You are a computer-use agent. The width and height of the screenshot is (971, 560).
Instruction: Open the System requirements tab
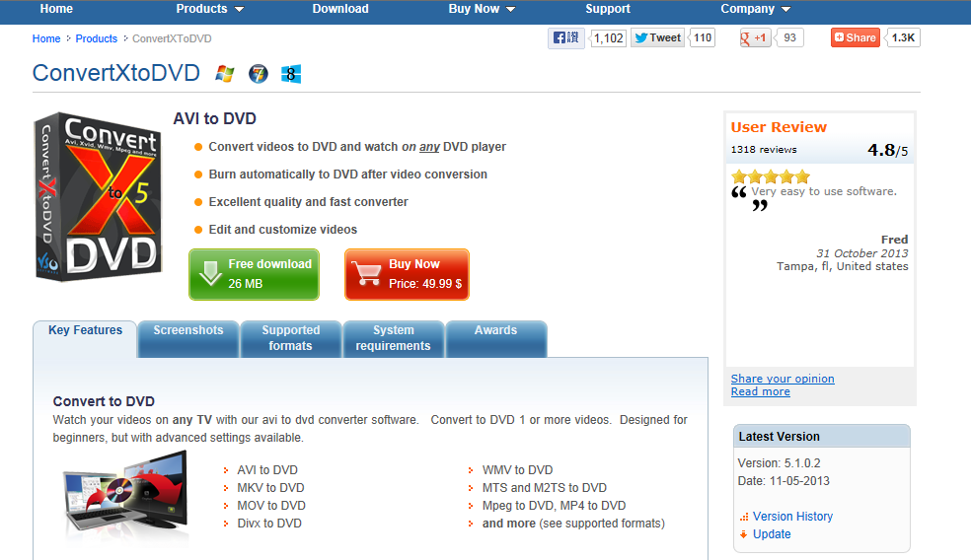(393, 338)
